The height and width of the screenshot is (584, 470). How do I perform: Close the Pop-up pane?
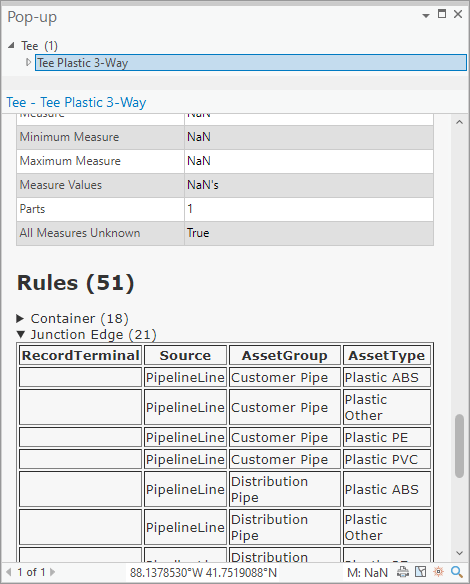click(x=458, y=14)
